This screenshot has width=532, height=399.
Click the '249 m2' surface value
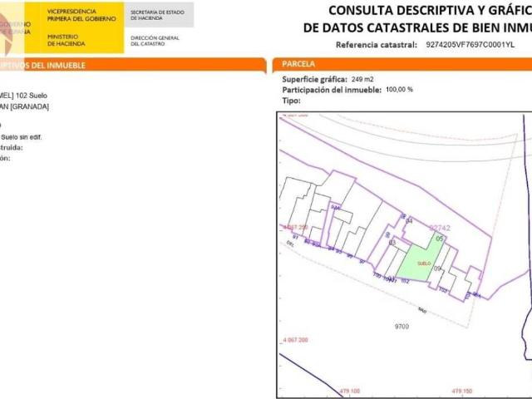[x=362, y=80]
